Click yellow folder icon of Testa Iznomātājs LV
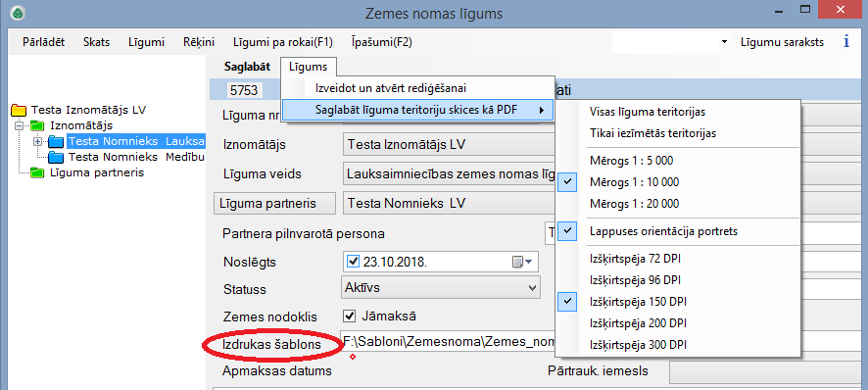The width and height of the screenshot is (868, 390). pyautogui.click(x=19, y=110)
